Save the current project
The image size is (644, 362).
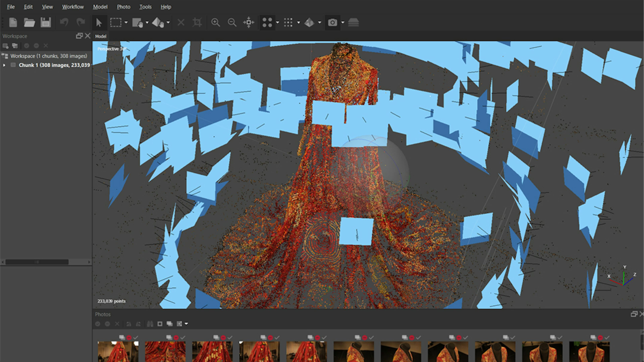tap(45, 23)
